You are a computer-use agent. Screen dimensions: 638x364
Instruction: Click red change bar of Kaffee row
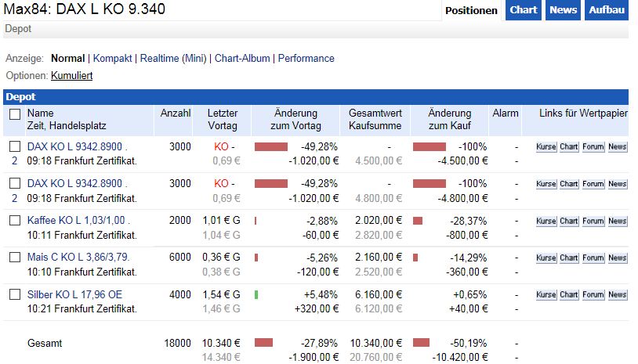256,221
